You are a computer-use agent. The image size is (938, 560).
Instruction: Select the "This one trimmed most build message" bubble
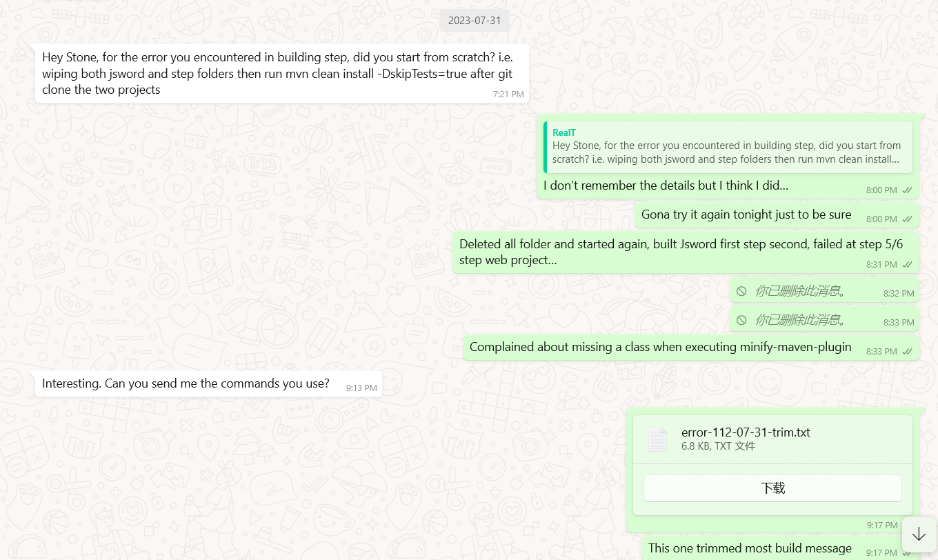750,548
